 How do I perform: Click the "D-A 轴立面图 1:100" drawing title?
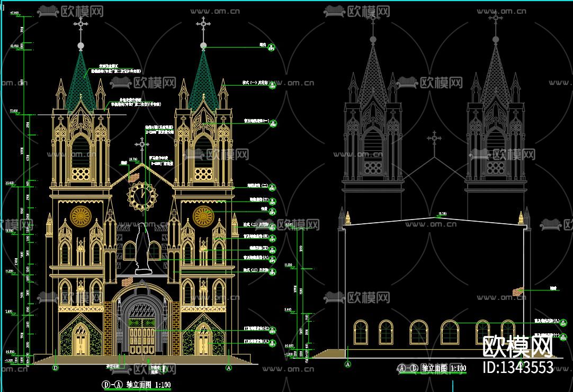coord(136,385)
